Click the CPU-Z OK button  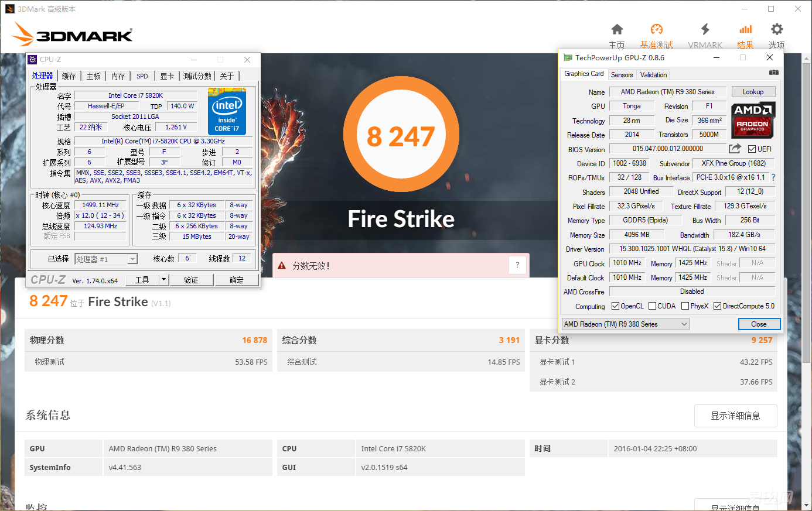coord(236,280)
